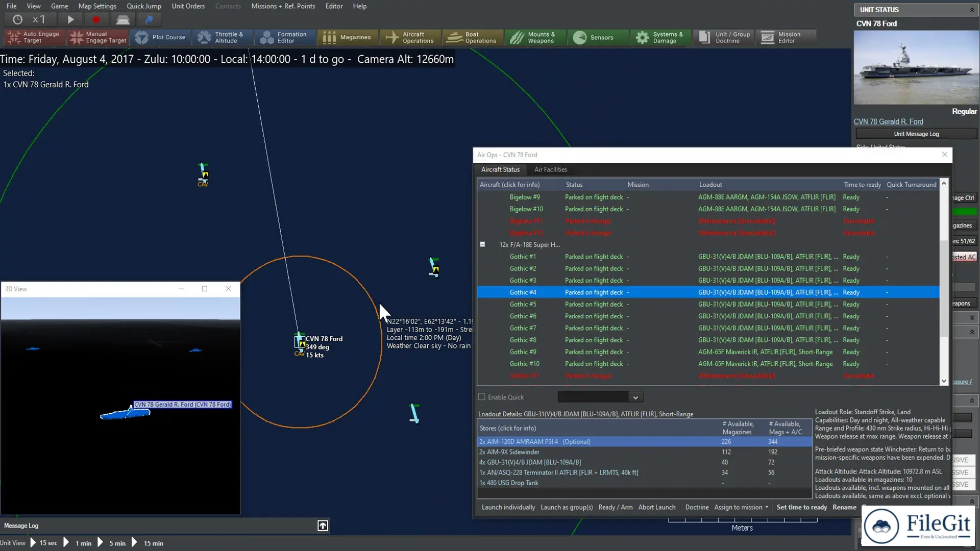The image size is (980, 551).
Task: Open the Unit Orders menu
Action: (x=188, y=6)
